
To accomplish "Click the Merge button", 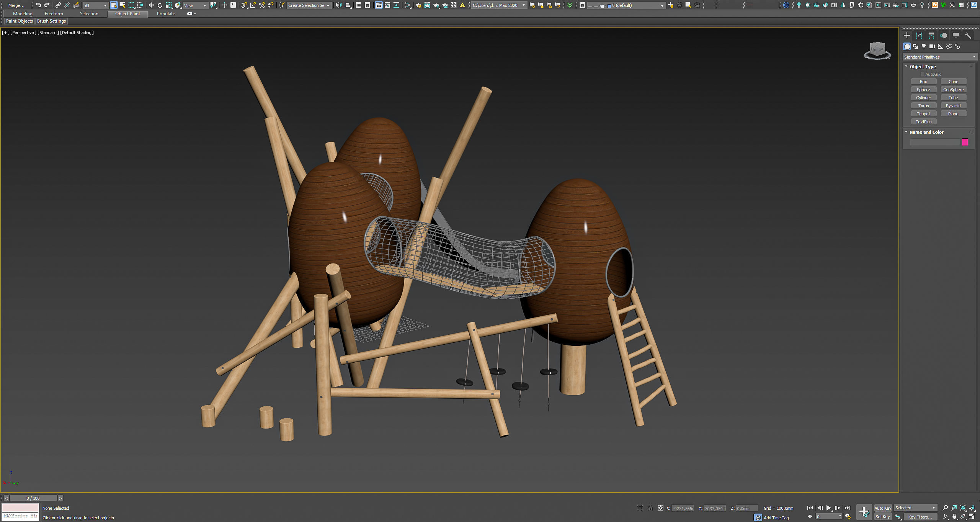I will (x=16, y=5).
